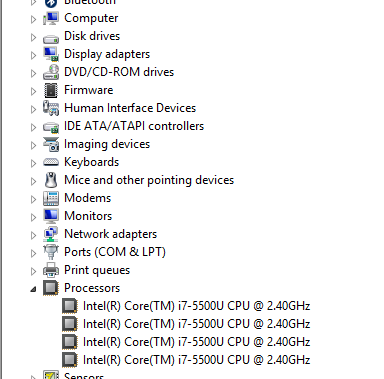Viewport: 384px width, 379px height.
Task: Expand the Human Interface Devices node
Action: (x=33, y=109)
